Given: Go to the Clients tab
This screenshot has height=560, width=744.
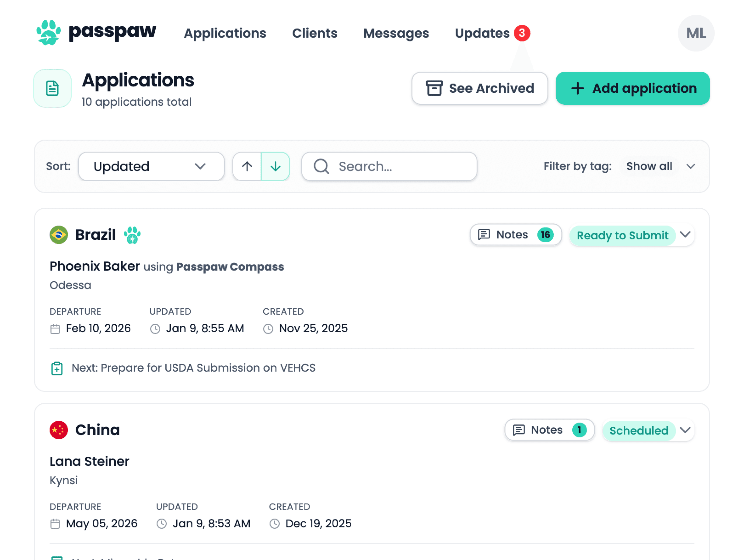Looking at the screenshot, I should pos(314,33).
